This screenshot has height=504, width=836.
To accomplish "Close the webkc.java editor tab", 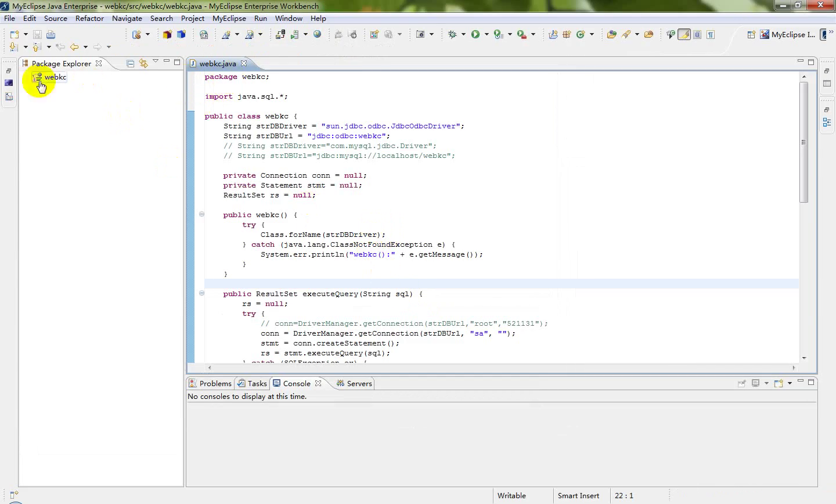I will click(x=244, y=63).
